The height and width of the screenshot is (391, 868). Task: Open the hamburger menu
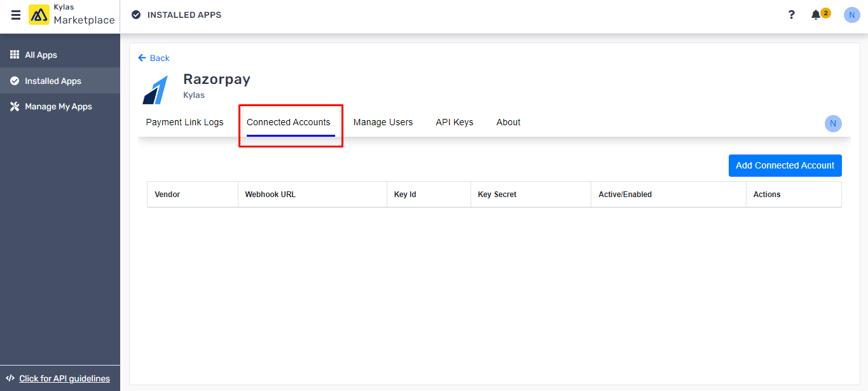16,15
